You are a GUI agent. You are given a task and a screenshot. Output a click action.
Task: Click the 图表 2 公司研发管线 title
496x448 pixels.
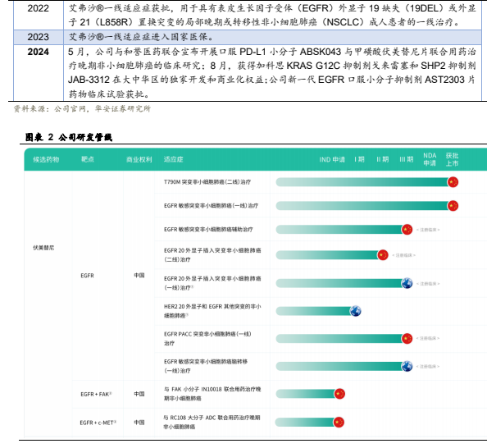tap(69, 137)
